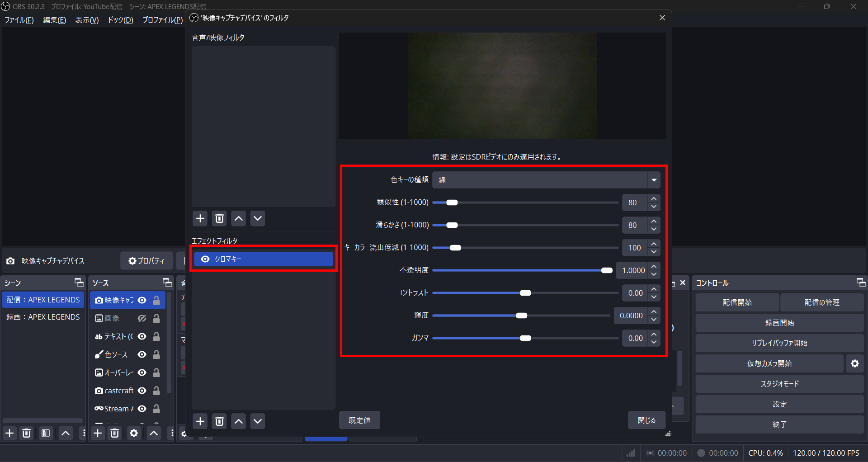868x462 pixels.
Task: Select scene 録画：APEX LEGENDS
Action: (43, 317)
